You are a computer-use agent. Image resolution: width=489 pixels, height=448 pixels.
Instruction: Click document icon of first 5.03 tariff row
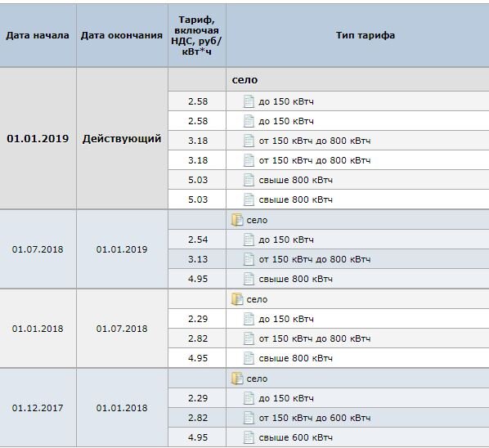tap(249, 180)
